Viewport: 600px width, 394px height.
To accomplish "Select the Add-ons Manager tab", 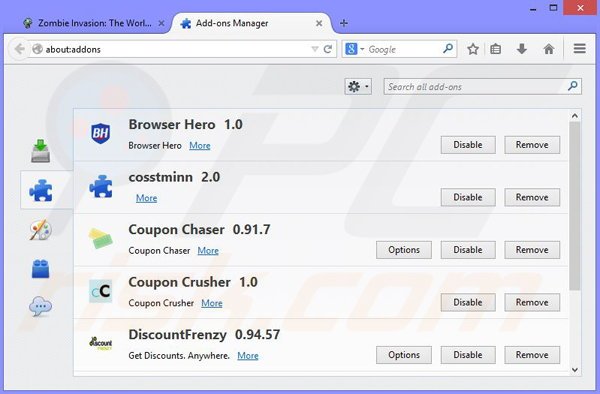I will pos(252,23).
